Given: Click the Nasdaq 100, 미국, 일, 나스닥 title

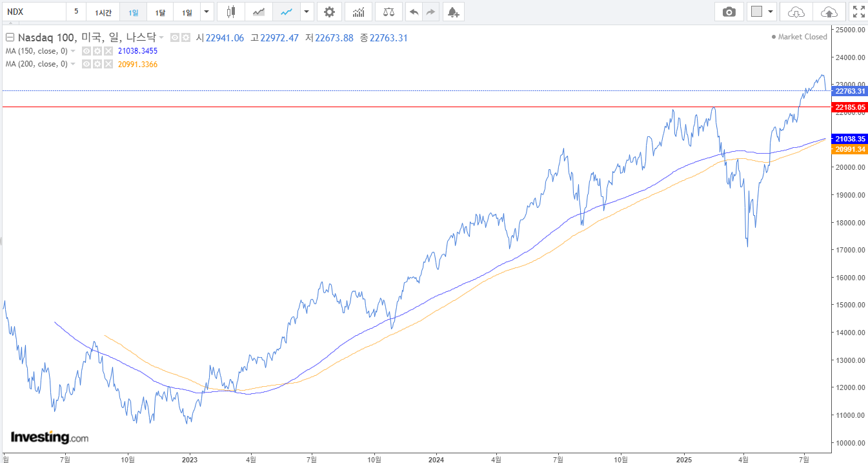Looking at the screenshot, I should tap(87, 38).
